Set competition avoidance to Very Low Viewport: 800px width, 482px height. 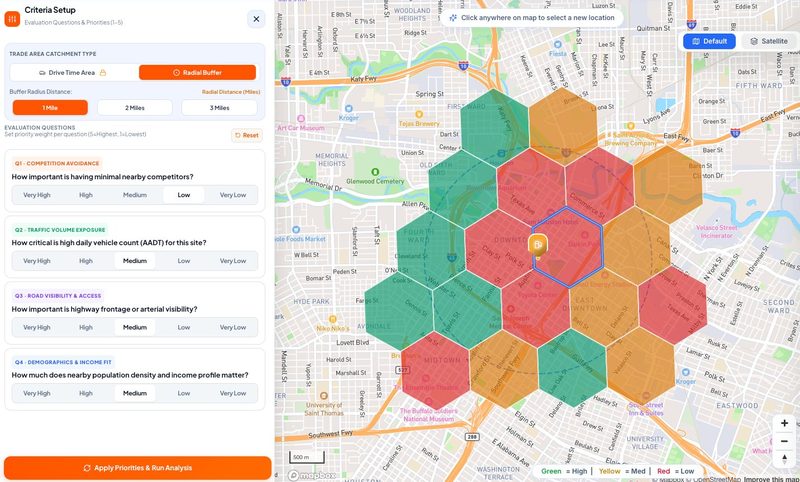[233, 195]
